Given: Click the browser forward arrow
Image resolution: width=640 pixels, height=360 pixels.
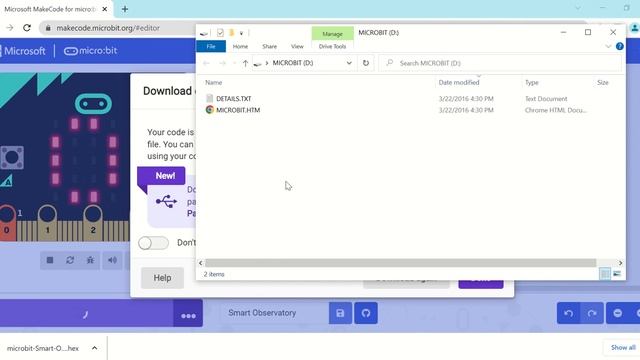Looking at the screenshot, I should [10, 28].
